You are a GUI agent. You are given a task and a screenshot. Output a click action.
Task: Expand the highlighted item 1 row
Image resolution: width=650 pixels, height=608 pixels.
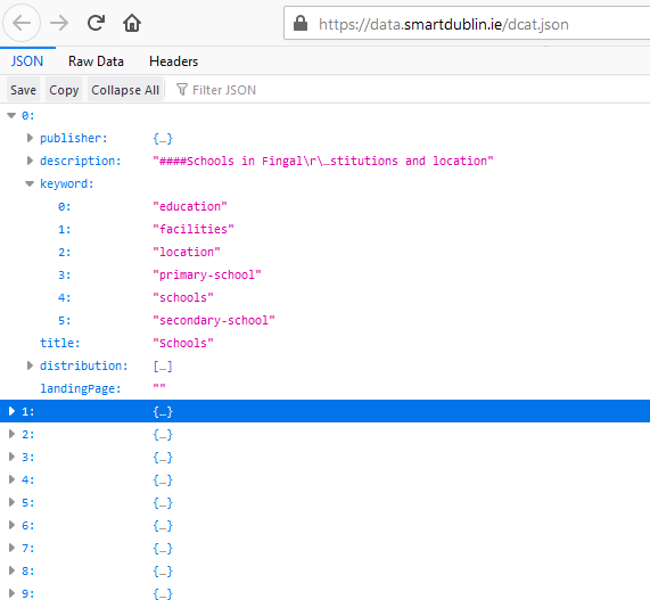pyautogui.click(x=11, y=412)
